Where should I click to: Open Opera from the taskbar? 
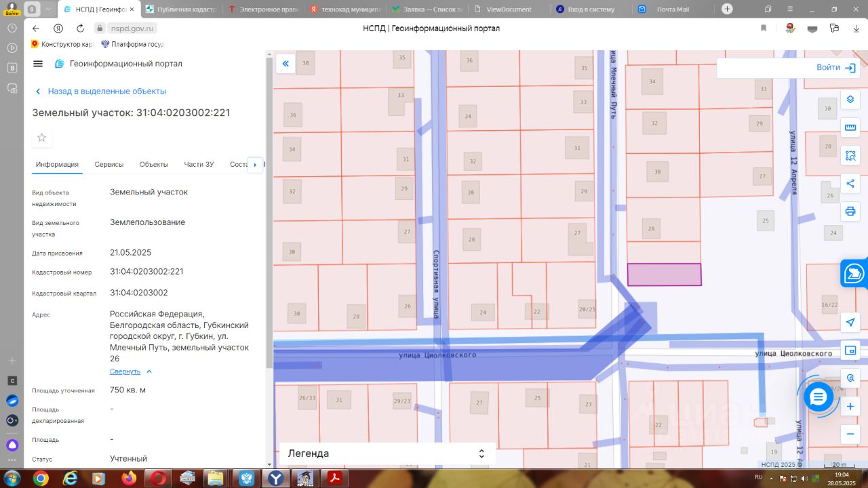tap(158, 478)
